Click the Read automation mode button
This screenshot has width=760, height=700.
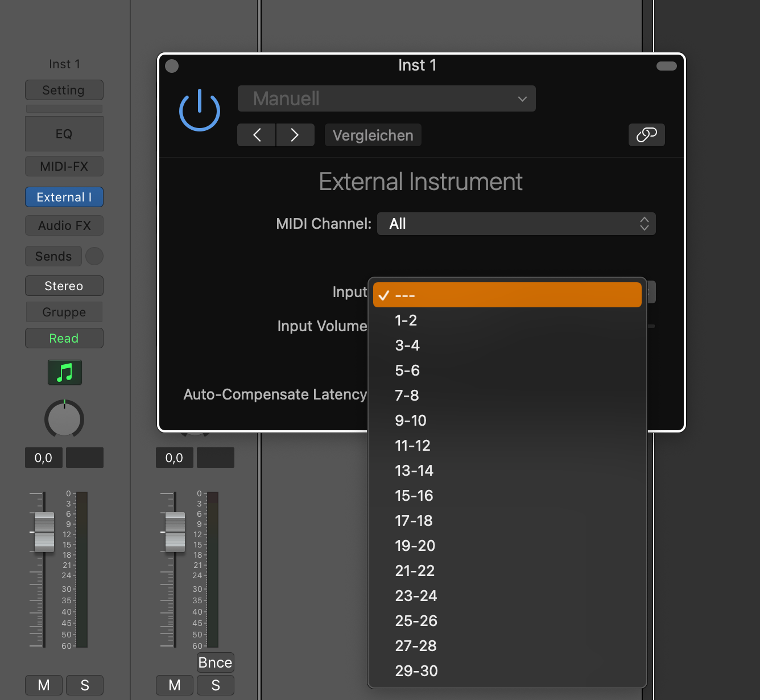pyautogui.click(x=64, y=338)
